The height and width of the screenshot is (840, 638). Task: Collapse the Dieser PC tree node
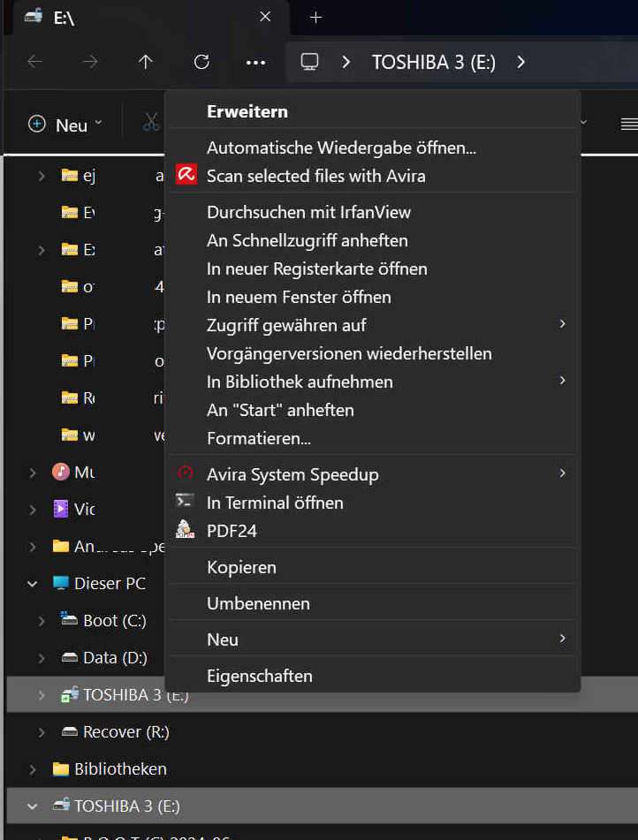(x=32, y=584)
